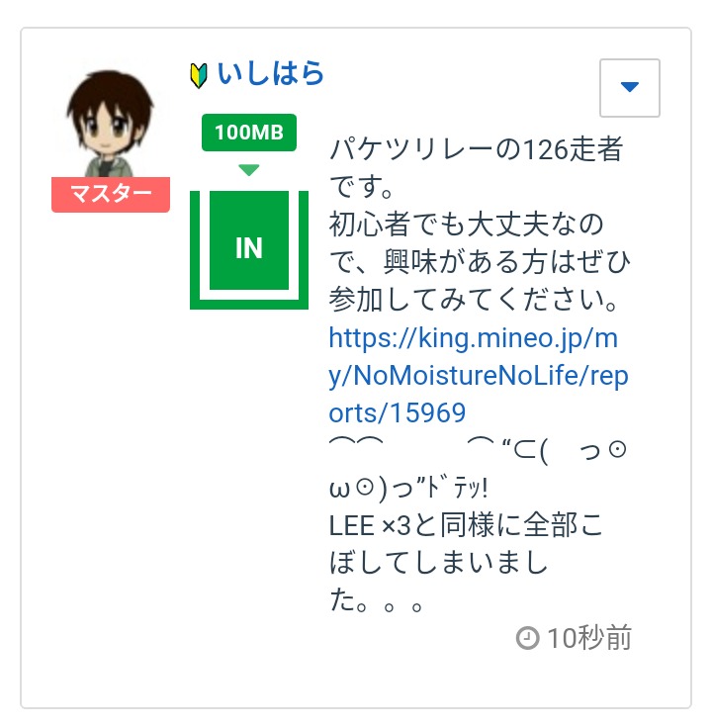Viewport: 712px width, 728px height.
Task: Click the ぼしてしまいました text line
Action: point(438,563)
